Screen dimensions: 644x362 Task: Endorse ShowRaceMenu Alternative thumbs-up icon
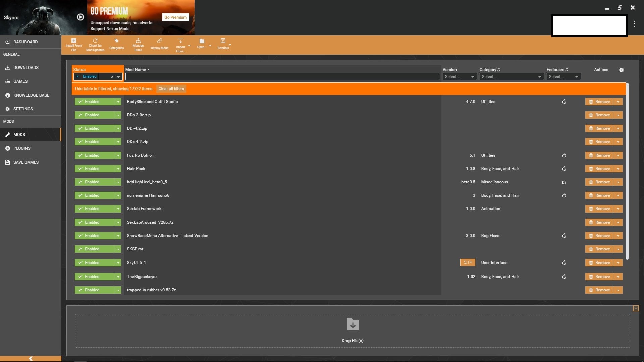point(564,236)
